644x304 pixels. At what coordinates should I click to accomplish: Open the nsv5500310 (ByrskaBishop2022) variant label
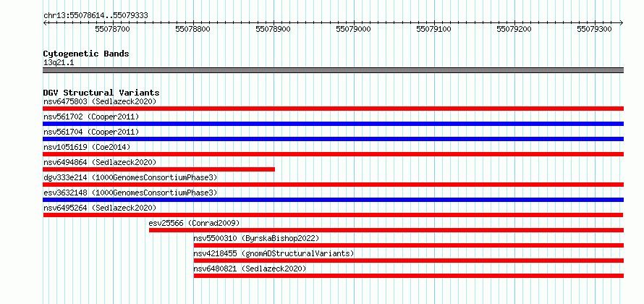click(256, 238)
